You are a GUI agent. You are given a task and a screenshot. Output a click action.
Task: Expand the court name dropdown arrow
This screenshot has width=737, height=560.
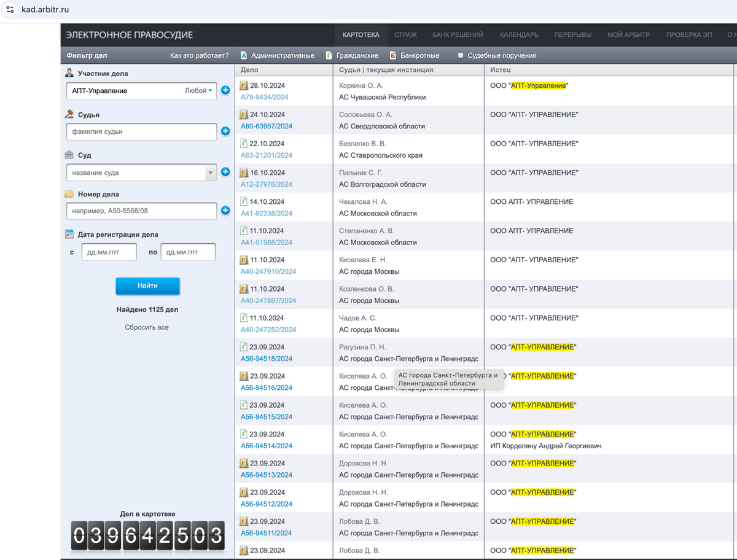coord(211,173)
